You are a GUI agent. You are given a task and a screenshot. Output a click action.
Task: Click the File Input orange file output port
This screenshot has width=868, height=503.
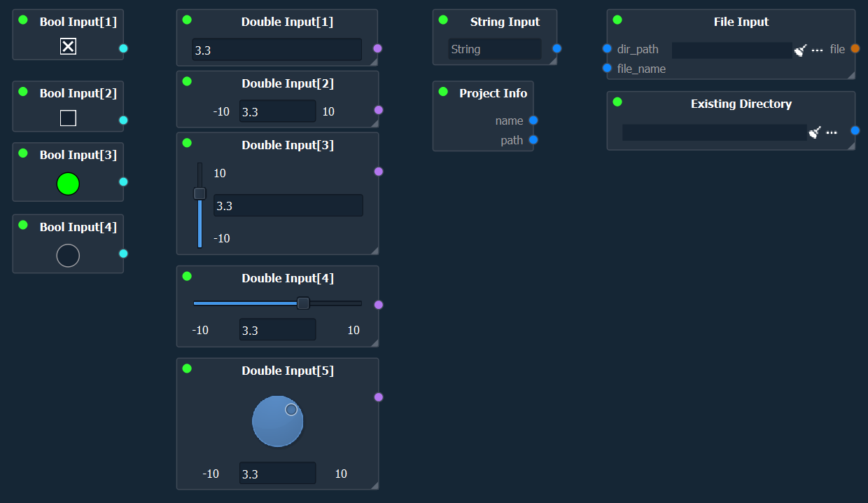tap(855, 48)
